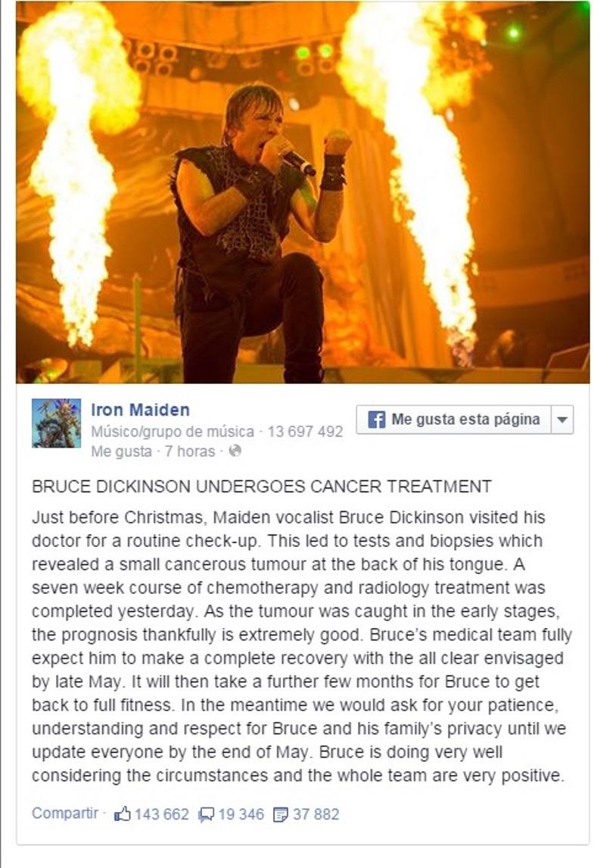Screen dimensions: 610x868
Task: Click the shares icon near 37 882
Action: (x=281, y=815)
